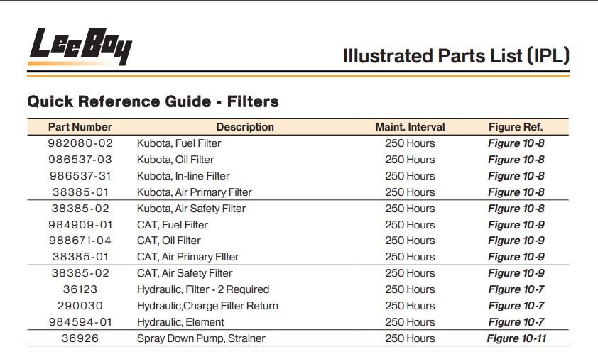Viewport: 598px width, 364px height.
Task: Click the Quick Reference Guide - Filters heading
Action: pos(153,101)
